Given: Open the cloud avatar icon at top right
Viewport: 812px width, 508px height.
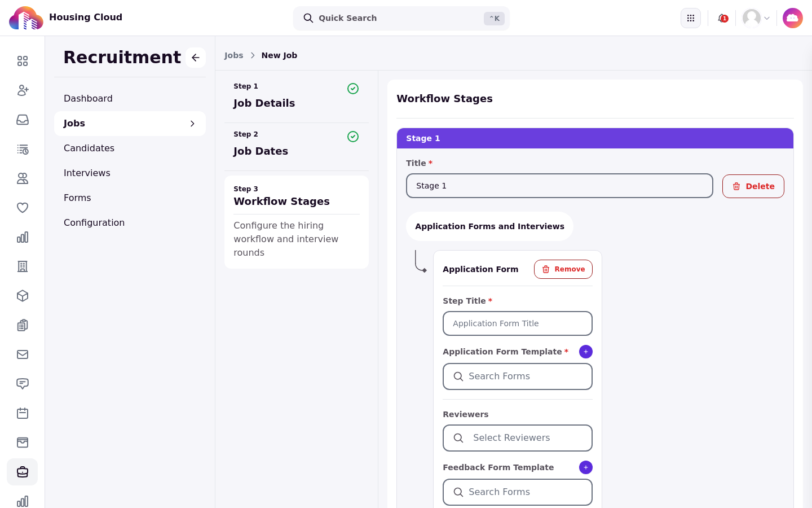Looking at the screenshot, I should [793, 18].
